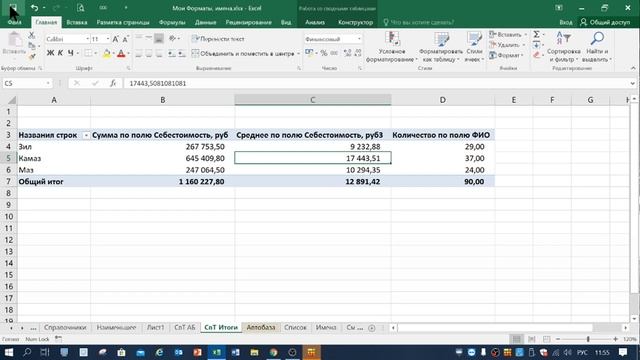Open the Файл tab
Screen dimensions: 640x360
(14, 22)
